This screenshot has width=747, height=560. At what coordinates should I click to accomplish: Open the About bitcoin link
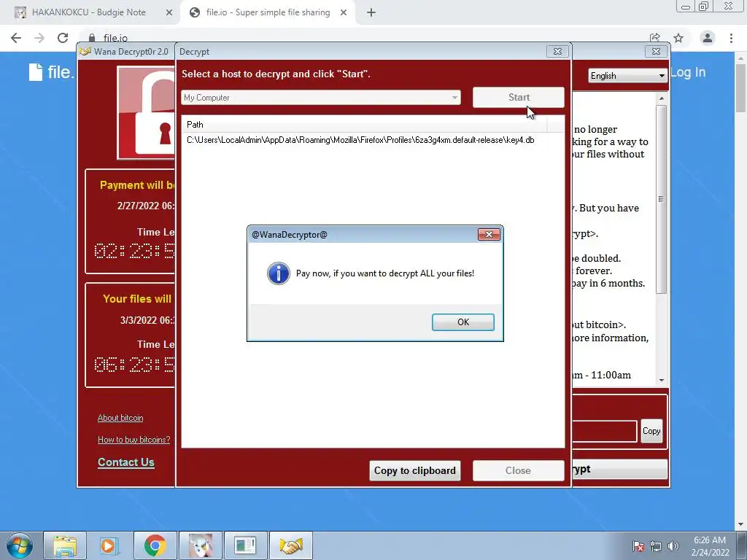click(120, 418)
